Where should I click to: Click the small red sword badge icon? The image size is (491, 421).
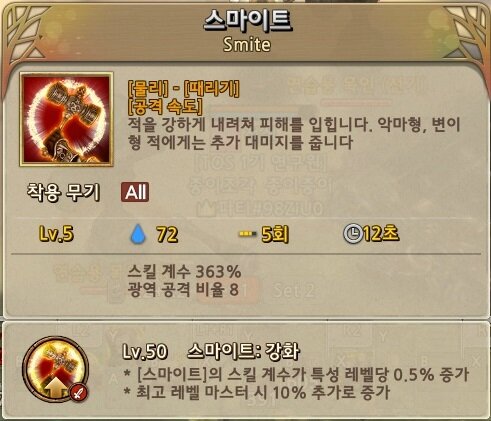(78, 392)
